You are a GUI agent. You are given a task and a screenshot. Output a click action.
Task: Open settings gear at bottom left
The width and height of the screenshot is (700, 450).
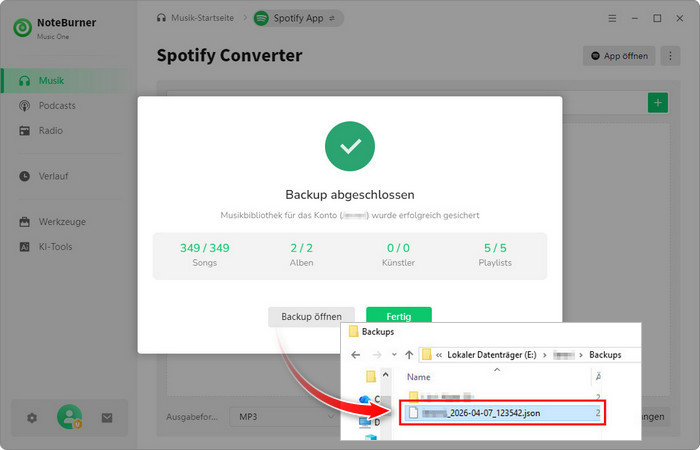[32, 418]
